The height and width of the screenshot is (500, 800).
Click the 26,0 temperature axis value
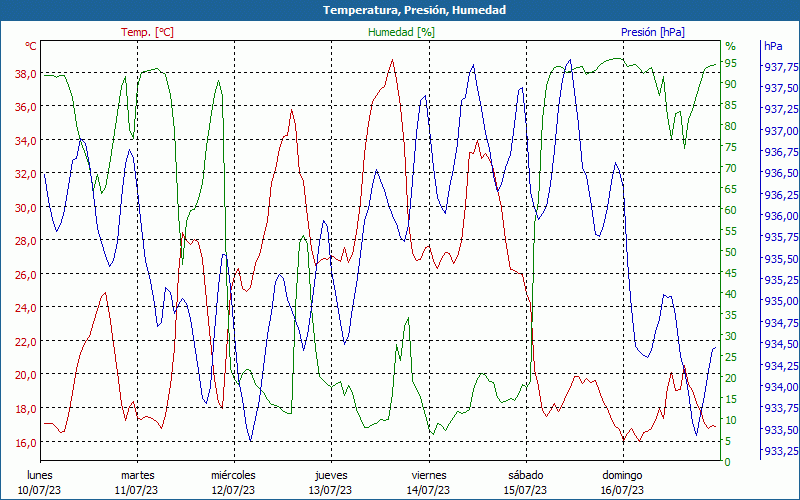26,274
